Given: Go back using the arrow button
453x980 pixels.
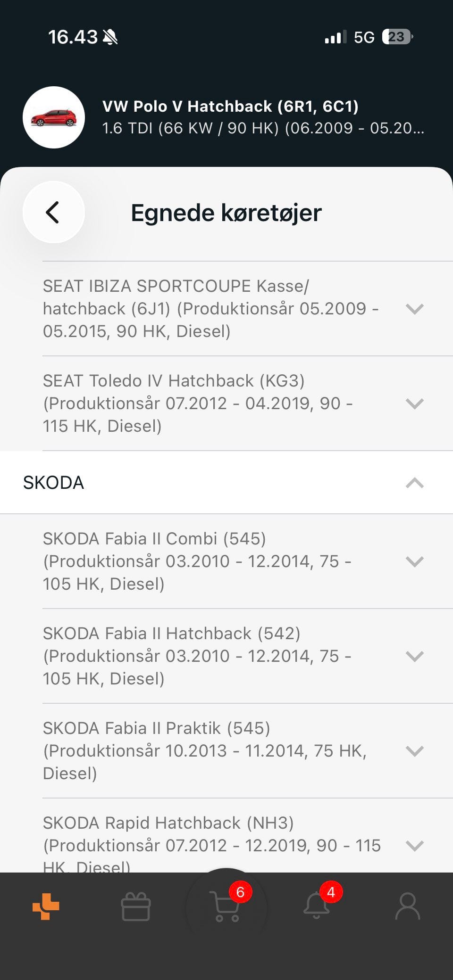Looking at the screenshot, I should pyautogui.click(x=53, y=212).
